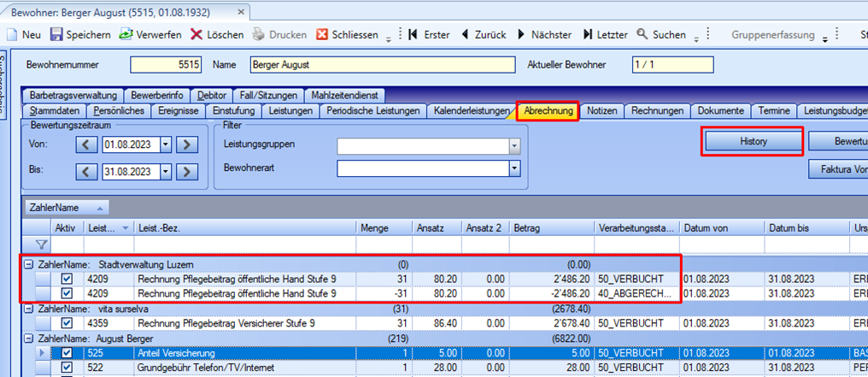Uncheck Aktiv for the 40_ABGERECH row 4209
This screenshot has width=868, height=377.
point(67,293)
